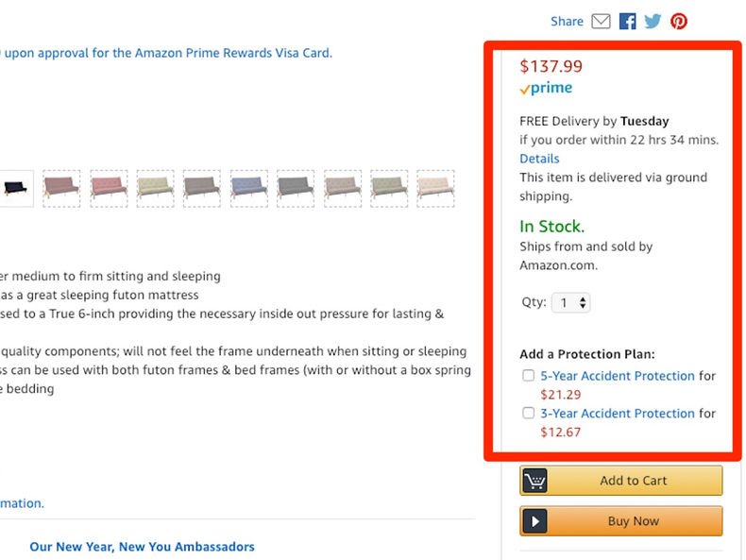This screenshot has width=746, height=560.
Task: Select the last cream futon color swatch
Action: point(435,188)
